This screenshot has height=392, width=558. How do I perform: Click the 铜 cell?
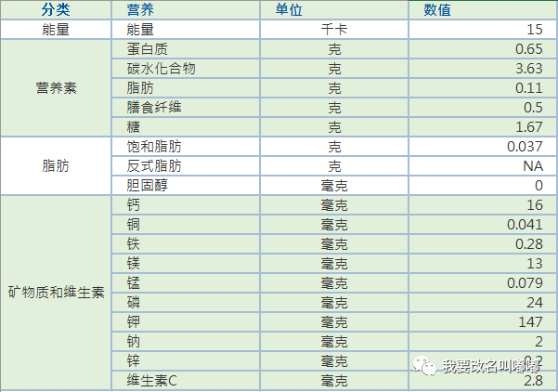pos(186,224)
